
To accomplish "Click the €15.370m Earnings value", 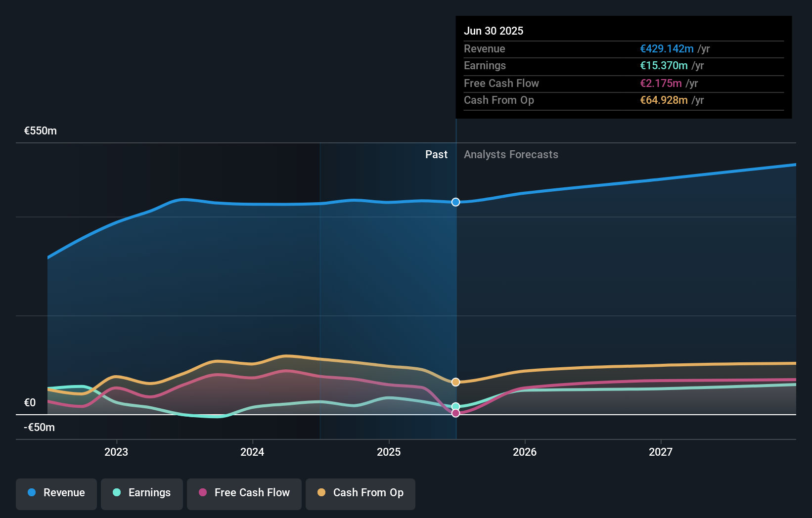I will [663, 65].
